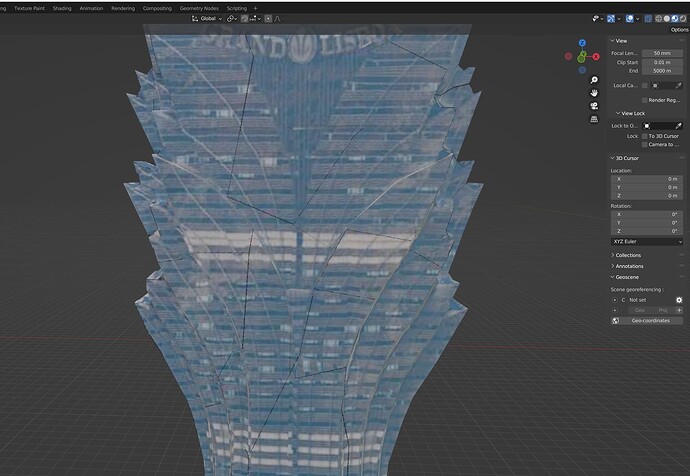Screen dimensions: 690x476
Task: Toggle the camera view icon
Action: 594,105
